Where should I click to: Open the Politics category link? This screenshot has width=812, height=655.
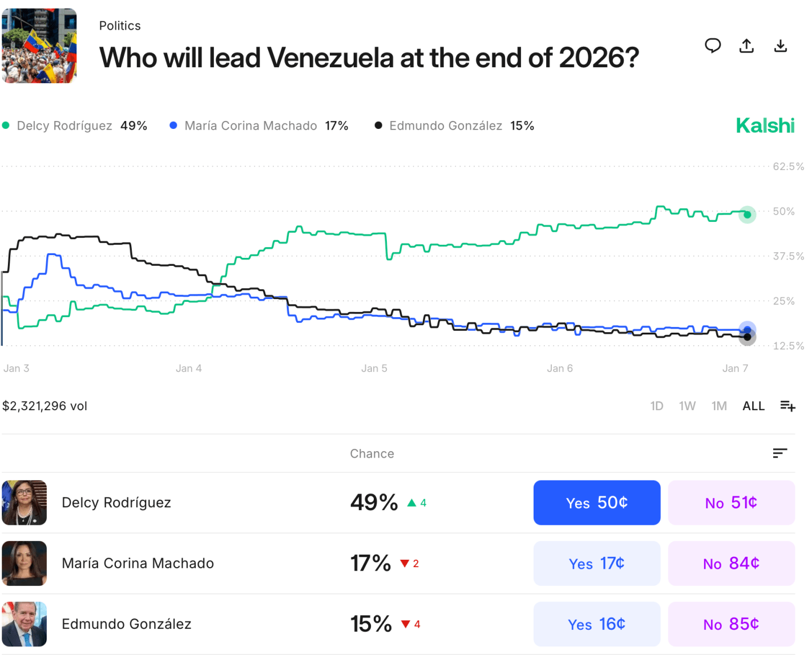[120, 26]
